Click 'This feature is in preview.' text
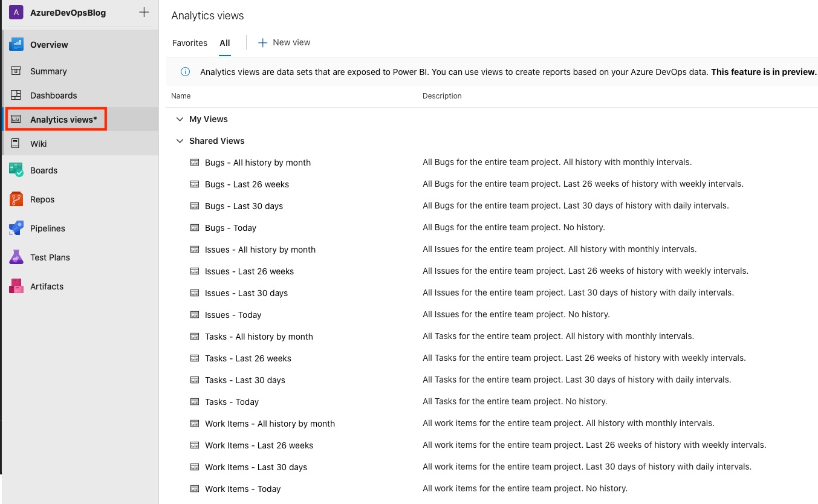This screenshot has height=504, width=818. (764, 72)
